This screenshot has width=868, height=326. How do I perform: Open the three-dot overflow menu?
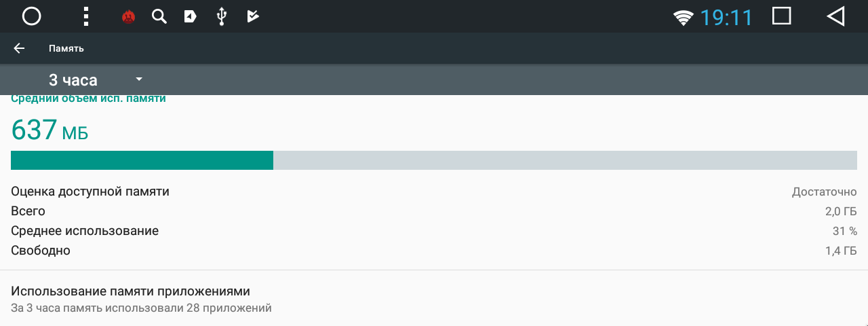click(86, 16)
